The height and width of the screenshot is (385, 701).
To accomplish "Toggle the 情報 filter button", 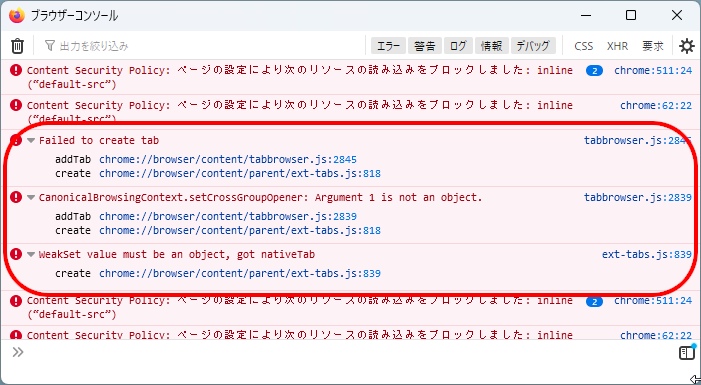I will pyautogui.click(x=492, y=46).
